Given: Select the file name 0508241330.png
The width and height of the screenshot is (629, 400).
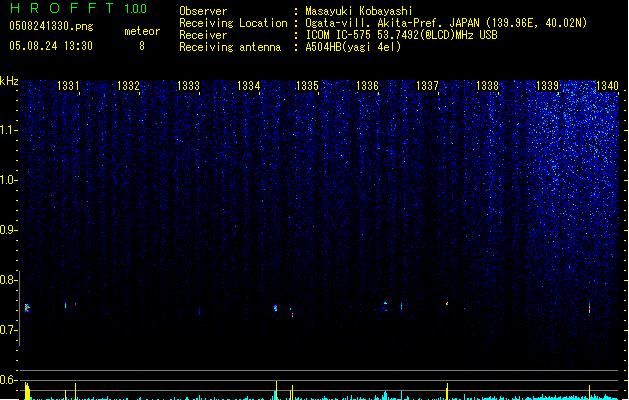Looking at the screenshot, I should (51, 26).
